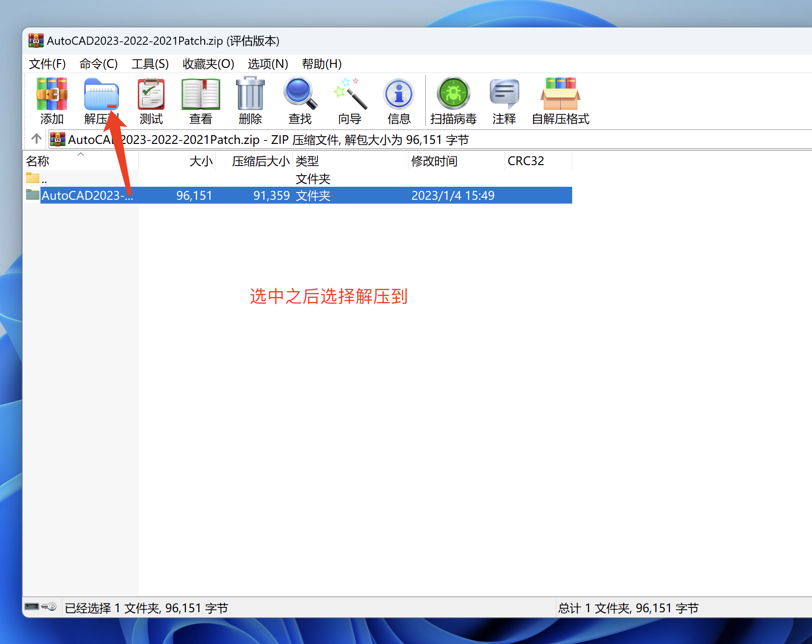812x644 pixels.
Task: Click the WinRAR title bar app icon
Action: pyautogui.click(x=36, y=40)
